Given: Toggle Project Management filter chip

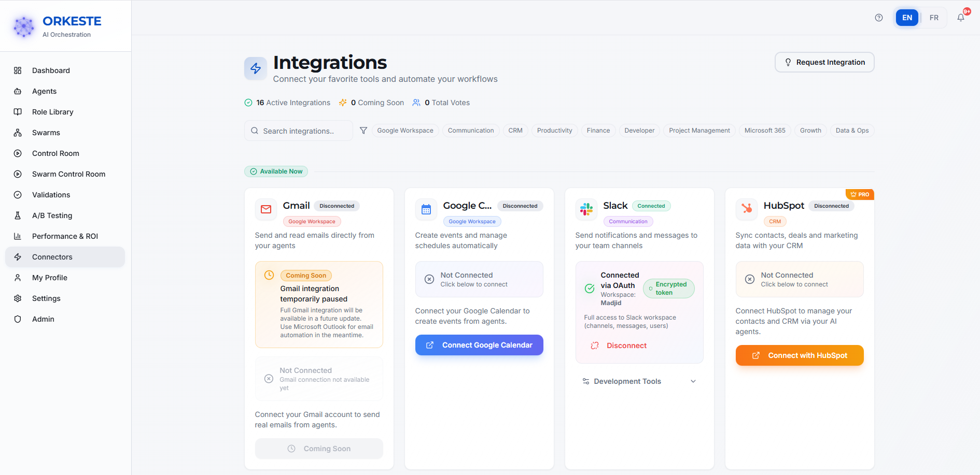Looking at the screenshot, I should 699,131.
